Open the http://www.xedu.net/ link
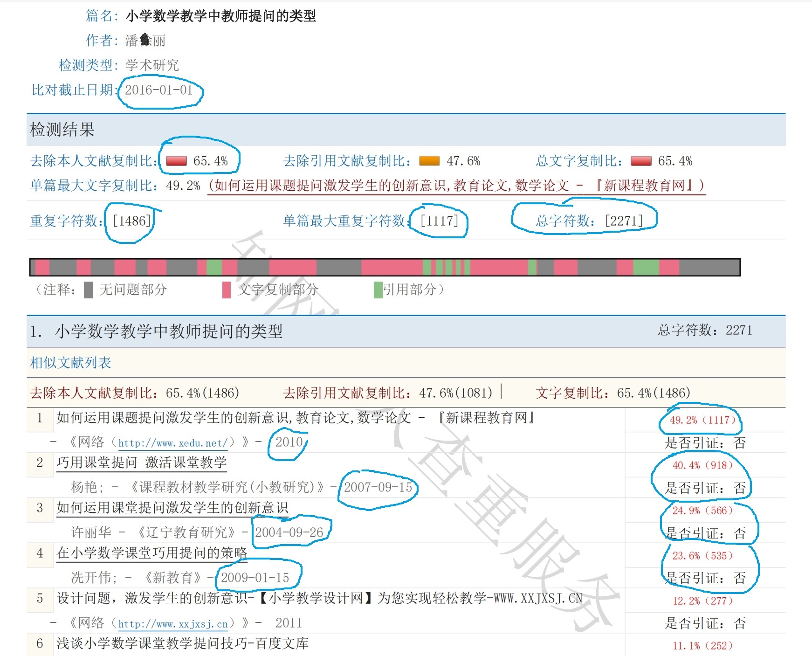This screenshot has height=656, width=812. tap(172, 443)
